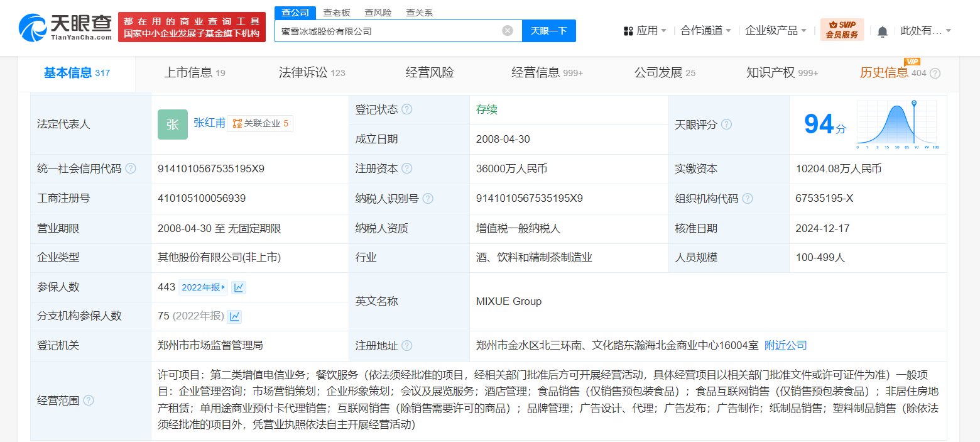Expand the 2022年报 year selector
This screenshot has height=442, width=980.
click(x=204, y=287)
